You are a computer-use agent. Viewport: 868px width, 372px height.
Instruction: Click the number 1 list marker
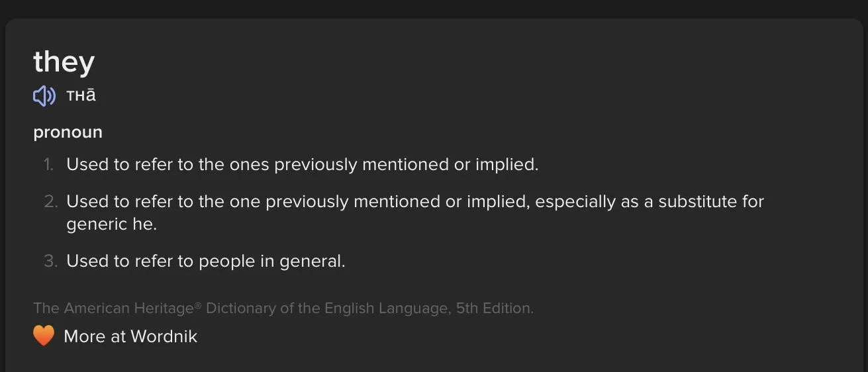(x=49, y=164)
